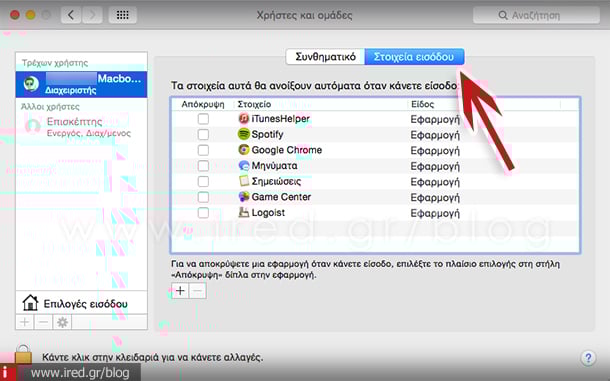Viewport: 610px width, 381px height.
Task: Add a login item with plus button
Action: coord(180,290)
